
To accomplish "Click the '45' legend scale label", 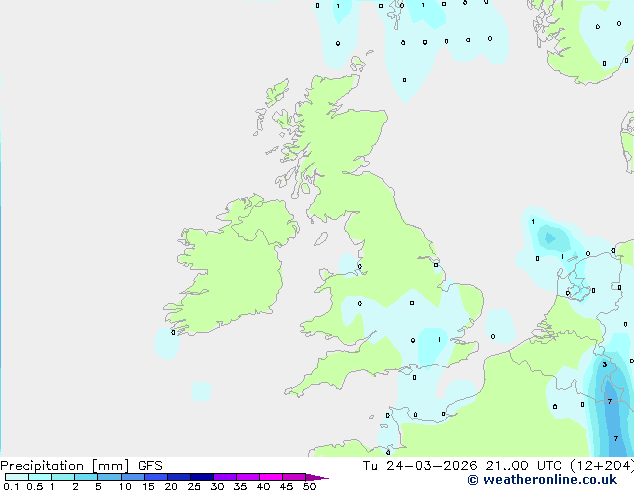I will click(286, 486).
